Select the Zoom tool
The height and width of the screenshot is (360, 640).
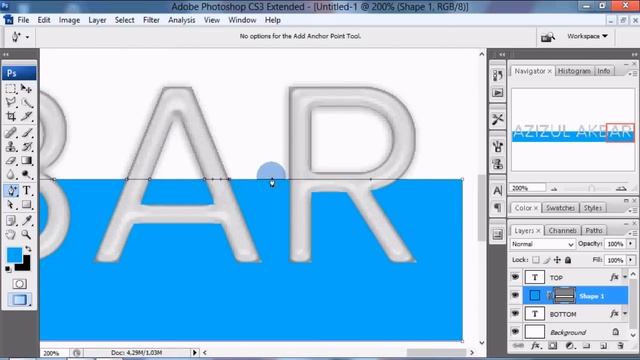pos(27,235)
